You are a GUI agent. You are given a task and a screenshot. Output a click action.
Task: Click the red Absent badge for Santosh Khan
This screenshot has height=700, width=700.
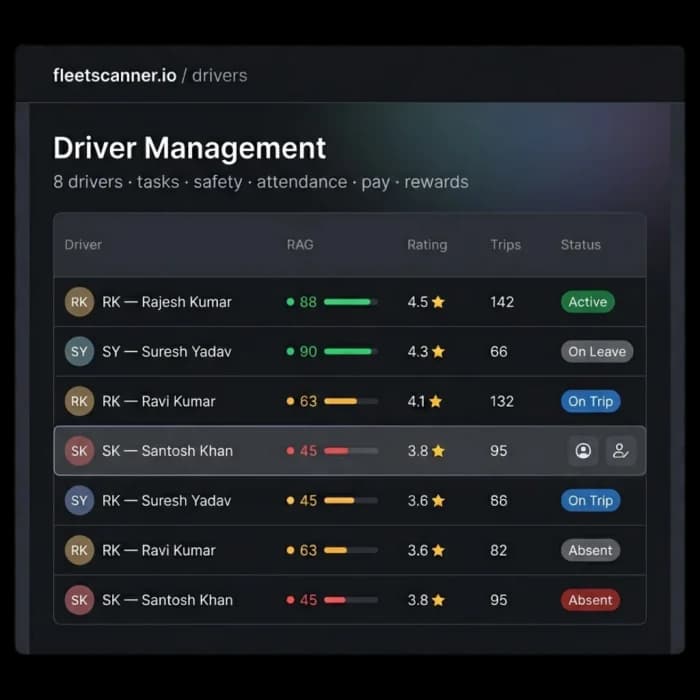[x=590, y=600]
